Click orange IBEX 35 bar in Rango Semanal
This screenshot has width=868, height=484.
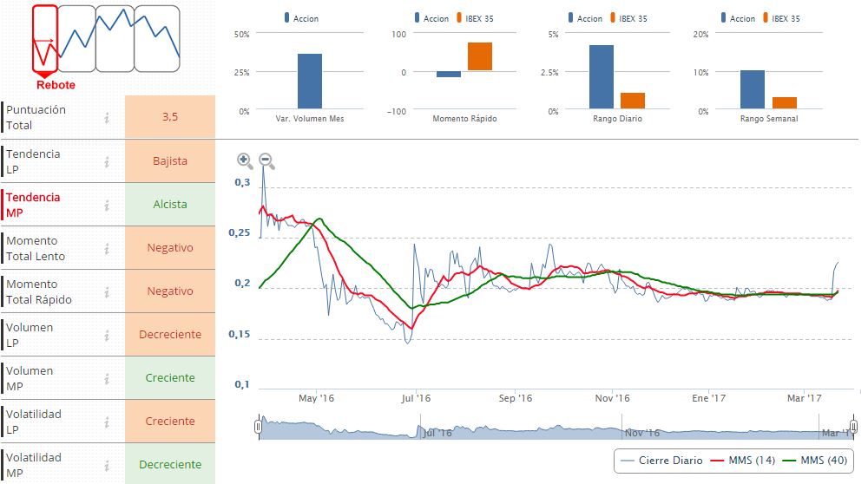pyautogui.click(x=785, y=103)
